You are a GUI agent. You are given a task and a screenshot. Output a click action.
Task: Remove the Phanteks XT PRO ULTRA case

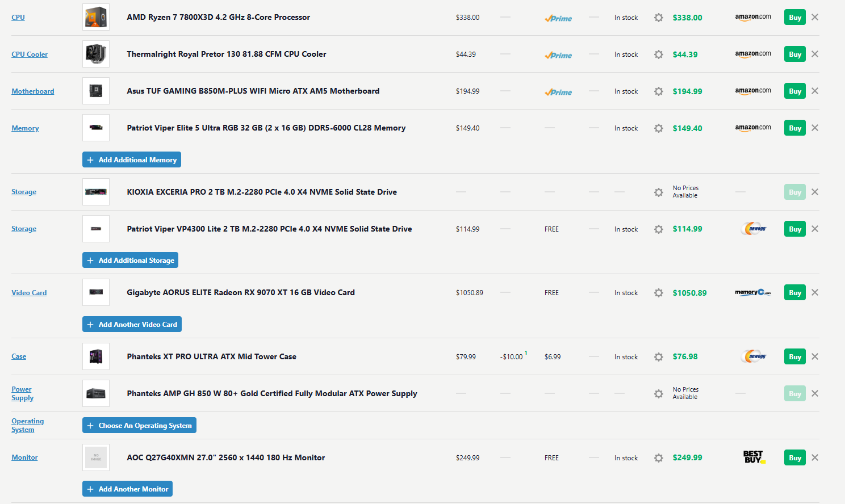pos(815,356)
